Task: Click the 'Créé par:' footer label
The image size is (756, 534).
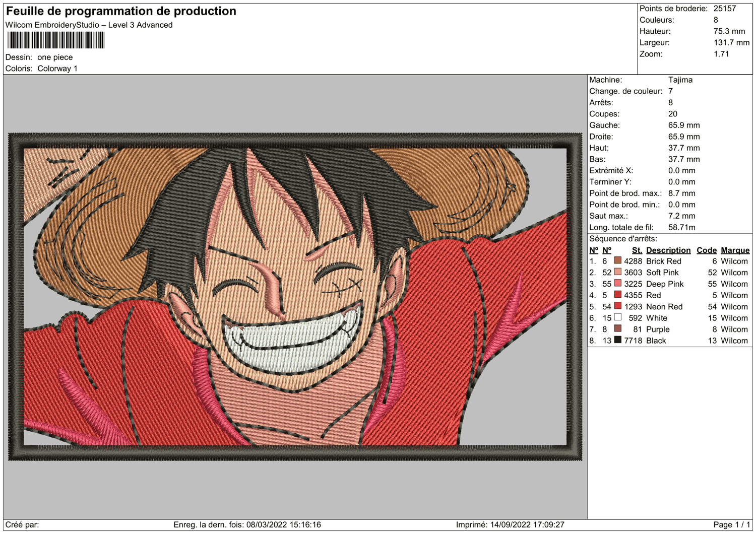Action: click(22, 525)
